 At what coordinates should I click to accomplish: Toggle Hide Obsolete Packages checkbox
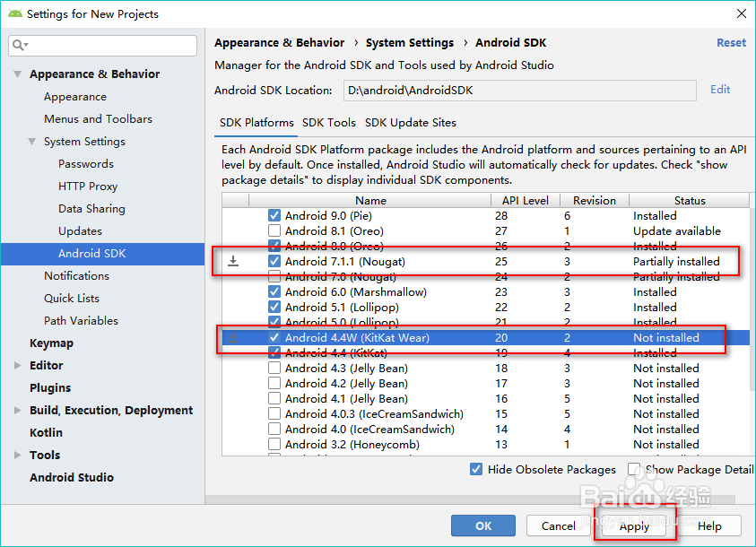tap(476, 469)
